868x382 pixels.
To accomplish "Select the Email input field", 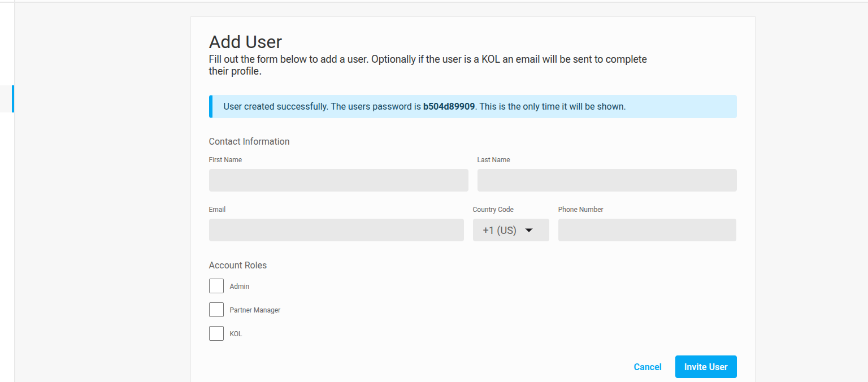I will [336, 230].
